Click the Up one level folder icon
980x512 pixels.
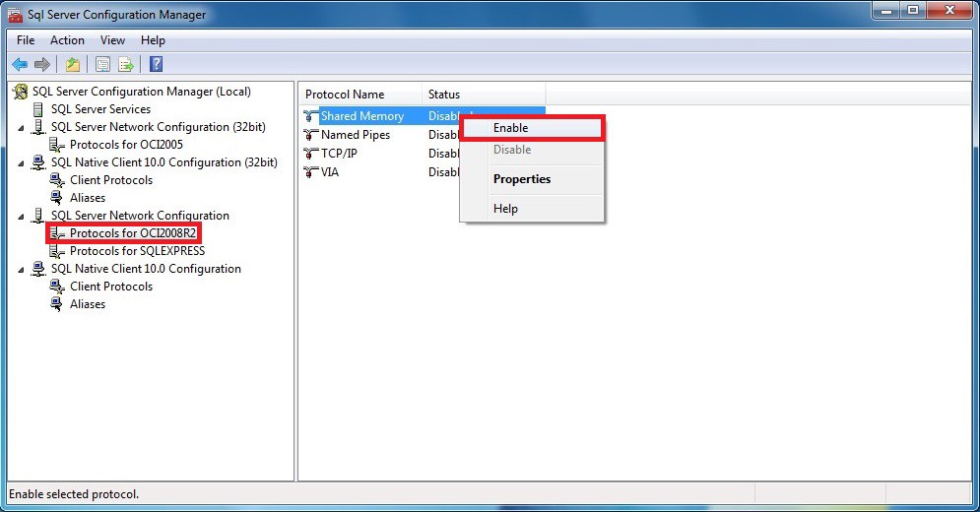[73, 65]
